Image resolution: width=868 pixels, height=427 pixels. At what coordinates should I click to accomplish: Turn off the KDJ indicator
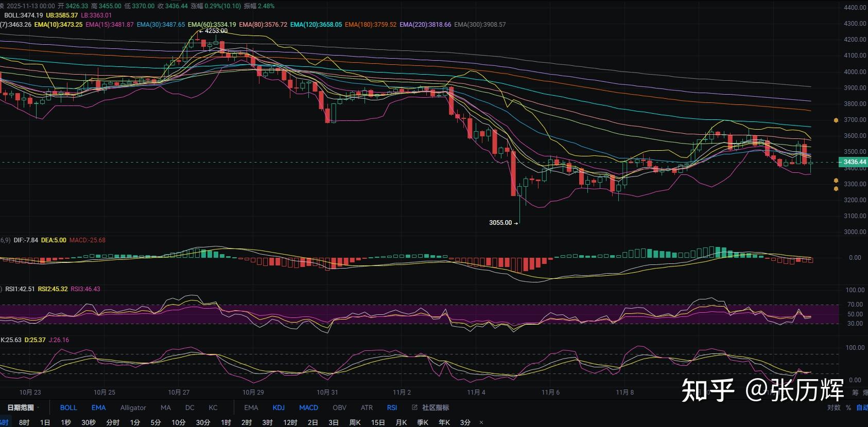279,407
